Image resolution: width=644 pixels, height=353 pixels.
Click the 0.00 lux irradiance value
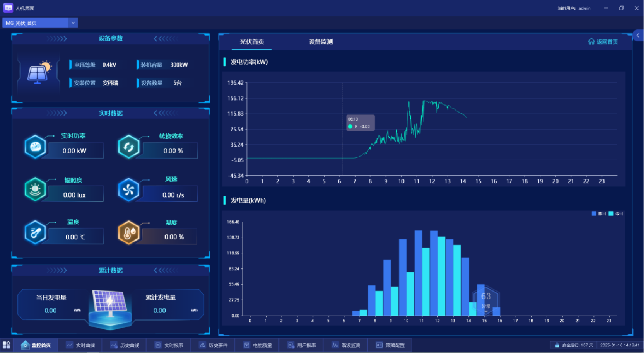(75, 195)
